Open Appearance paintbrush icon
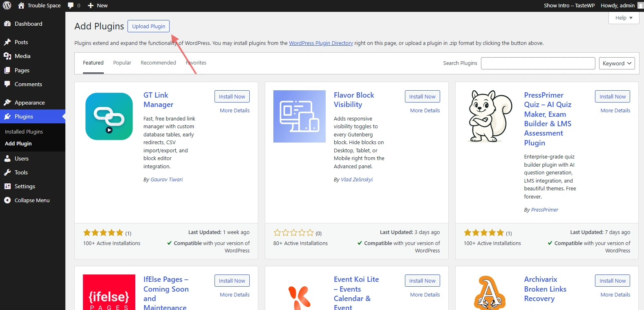644x310 pixels. [x=7, y=103]
